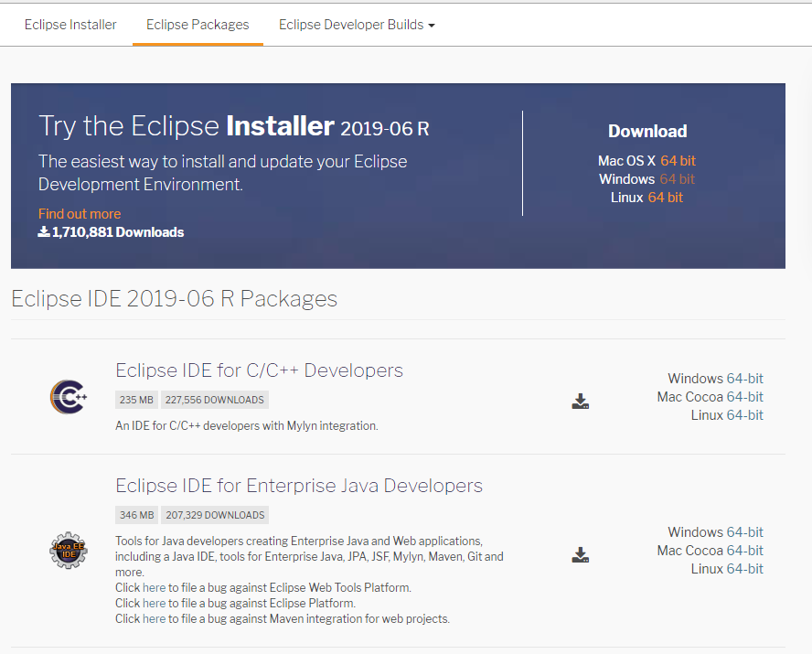Click the Eclipse IDE 2019-06 R Packages heading

click(174, 299)
